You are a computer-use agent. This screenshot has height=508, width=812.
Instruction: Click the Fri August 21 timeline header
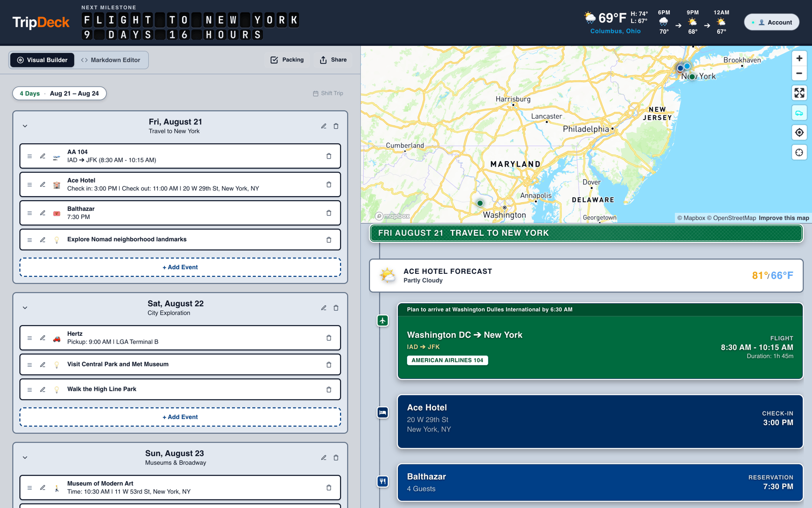(586, 233)
